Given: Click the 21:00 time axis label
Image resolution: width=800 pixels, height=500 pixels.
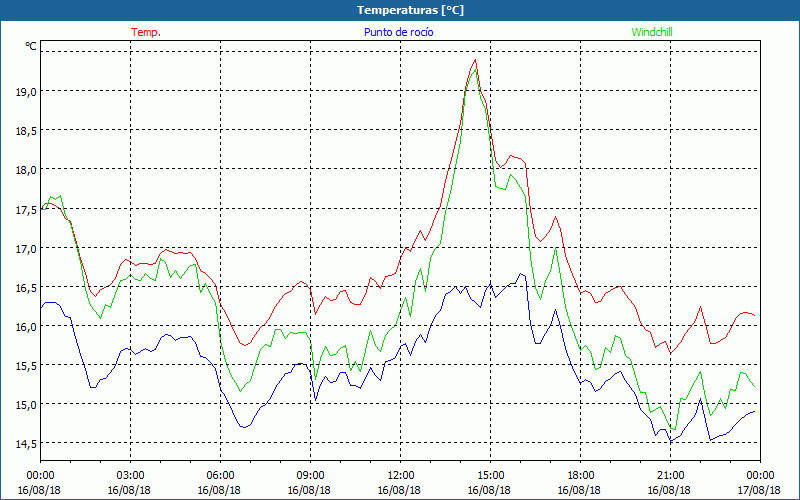Looking at the screenshot, I should tap(670, 476).
